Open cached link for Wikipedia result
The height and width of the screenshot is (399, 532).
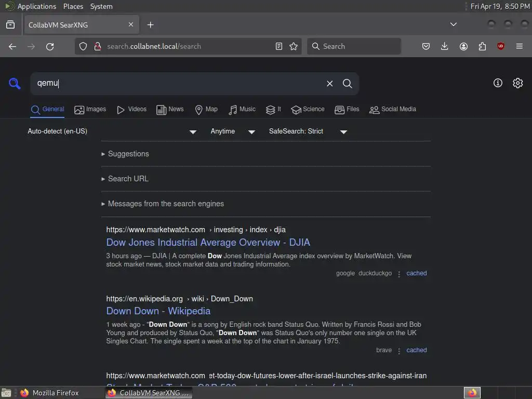pyautogui.click(x=416, y=350)
